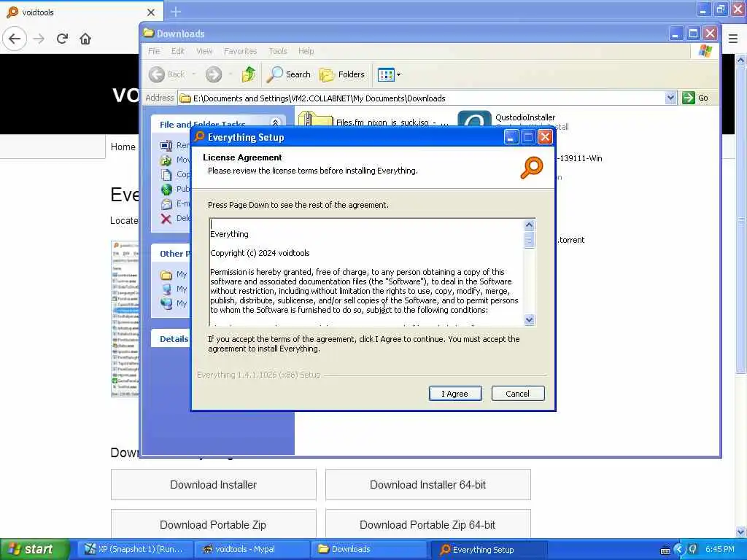
Task: Click the license scrollbar thumb
Action: pyautogui.click(x=529, y=239)
